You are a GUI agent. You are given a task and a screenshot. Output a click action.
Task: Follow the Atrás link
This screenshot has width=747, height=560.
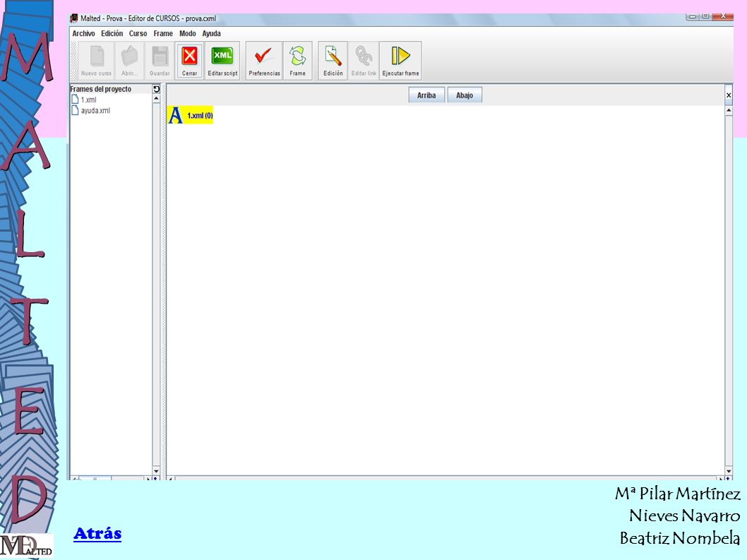pyautogui.click(x=97, y=533)
